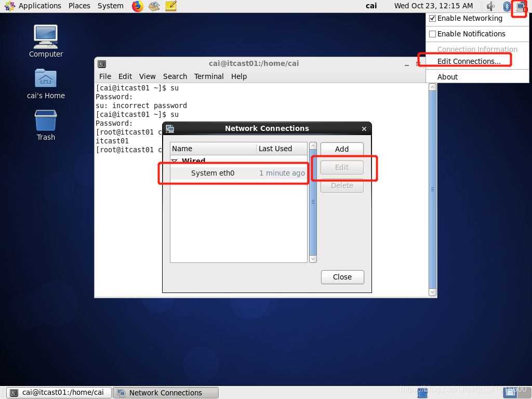Open the terminal's Search menu
The image size is (532, 399).
175,76
